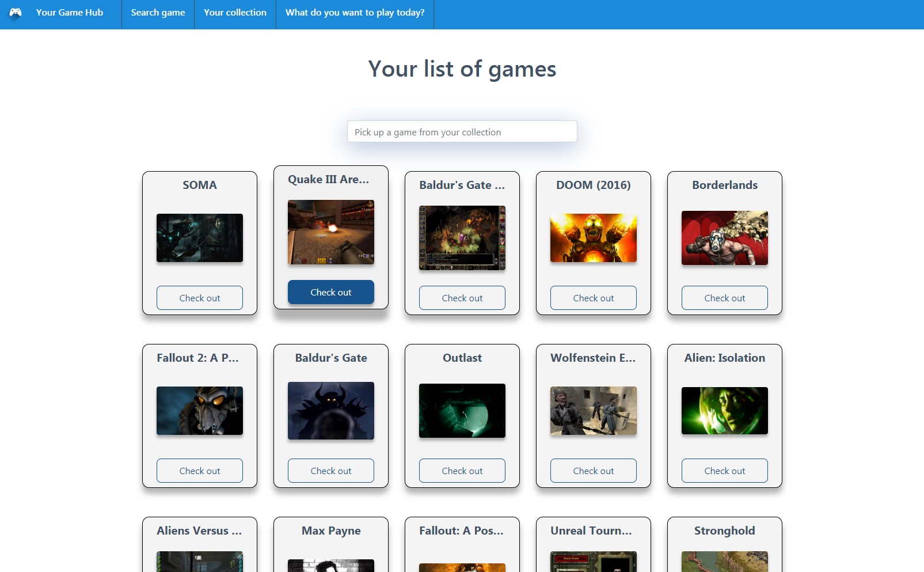This screenshot has width=924, height=572.
Task: Click the Outlast card title
Action: click(x=462, y=358)
